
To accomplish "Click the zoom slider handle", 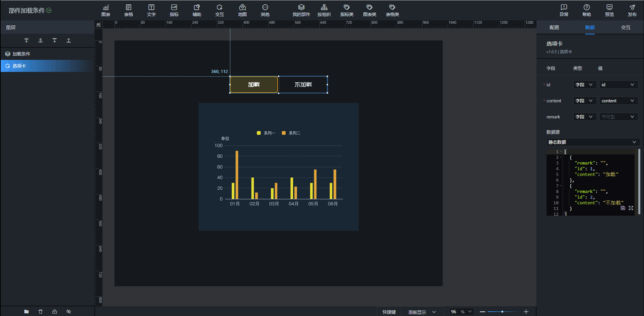I will pos(502,312).
